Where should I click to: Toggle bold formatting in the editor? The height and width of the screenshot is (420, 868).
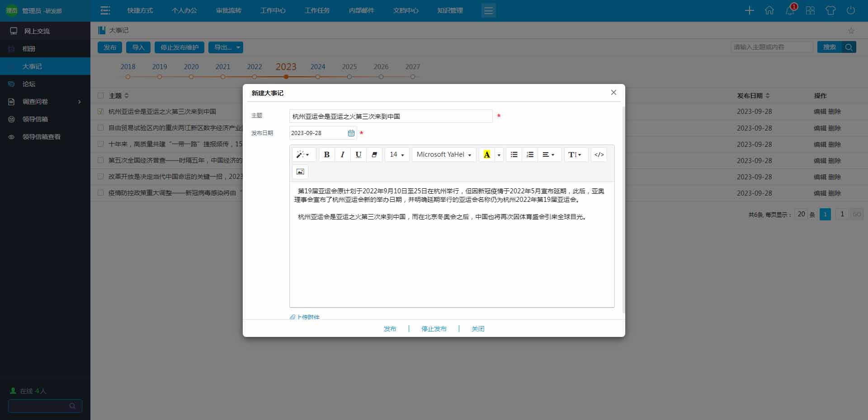pyautogui.click(x=326, y=154)
